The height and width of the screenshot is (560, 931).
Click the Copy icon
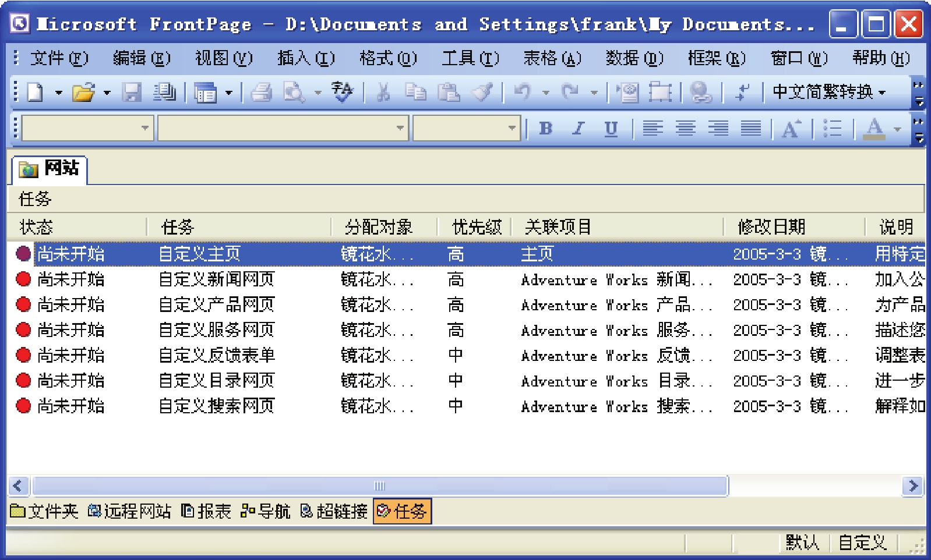tap(415, 92)
